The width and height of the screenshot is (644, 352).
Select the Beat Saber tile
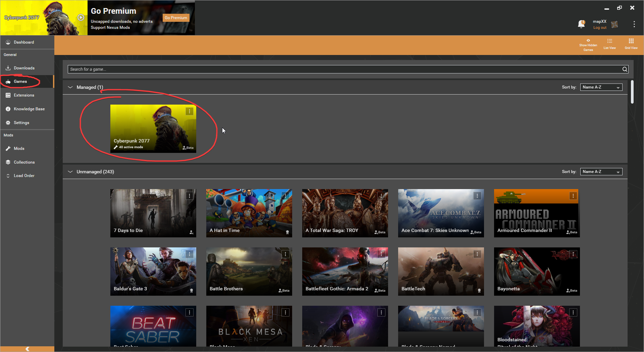[x=153, y=326]
